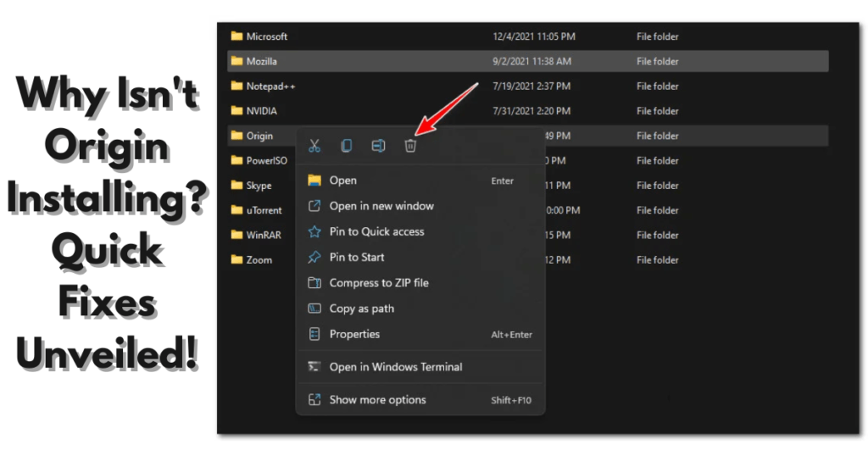Click the WinRAR folder icon
Viewport: 868px width, 456px height.
pyautogui.click(x=237, y=235)
